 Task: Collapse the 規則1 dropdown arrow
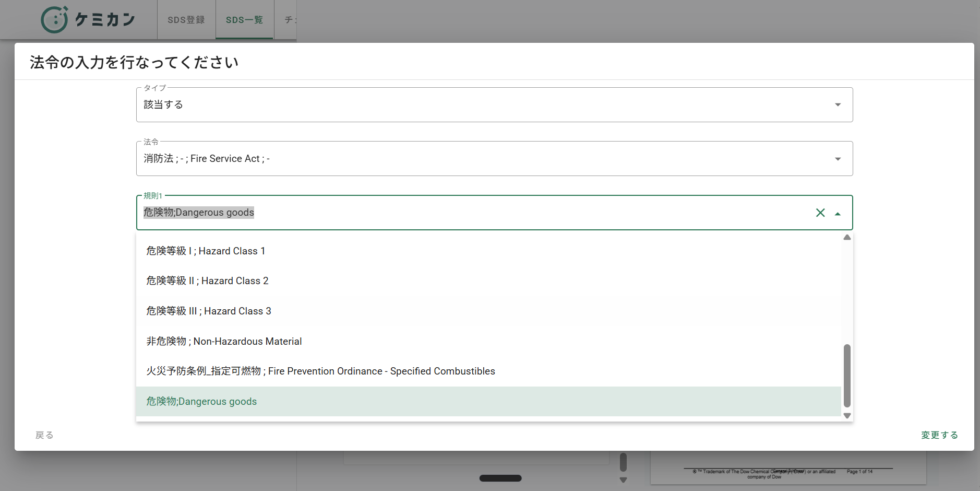click(x=838, y=213)
